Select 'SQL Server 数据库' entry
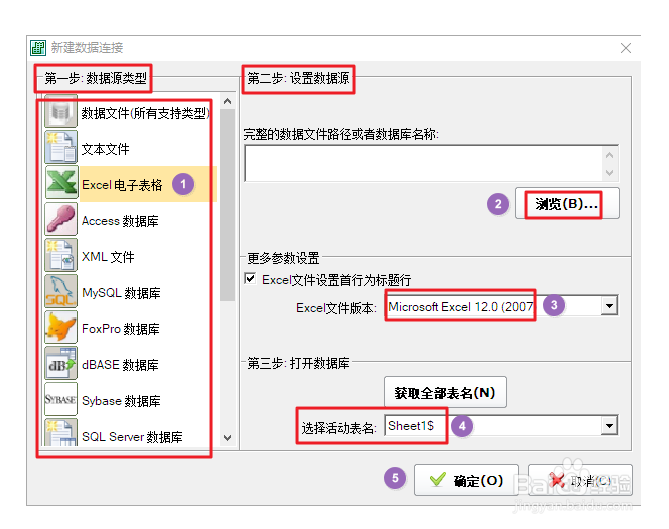669x529 pixels. 132,436
